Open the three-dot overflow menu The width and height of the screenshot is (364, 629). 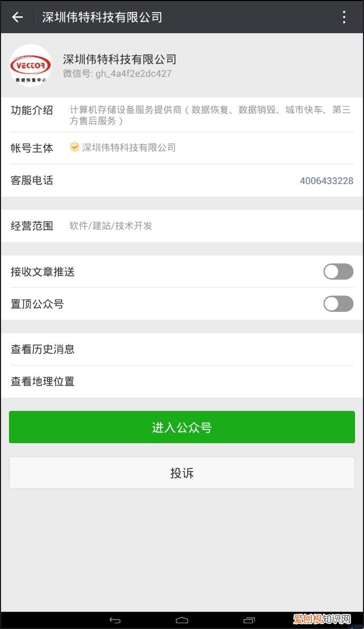click(x=345, y=17)
